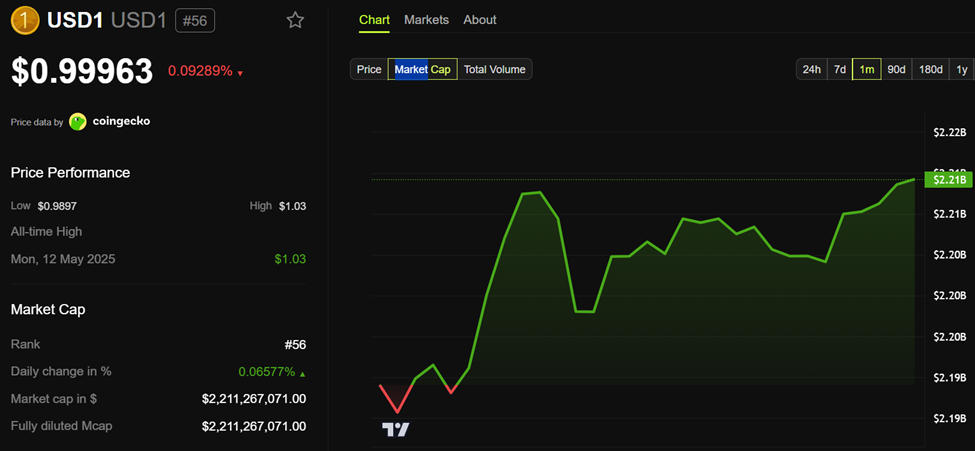Set chart range to 24h
Image resolution: width=975 pixels, height=451 pixels.
pyautogui.click(x=810, y=69)
